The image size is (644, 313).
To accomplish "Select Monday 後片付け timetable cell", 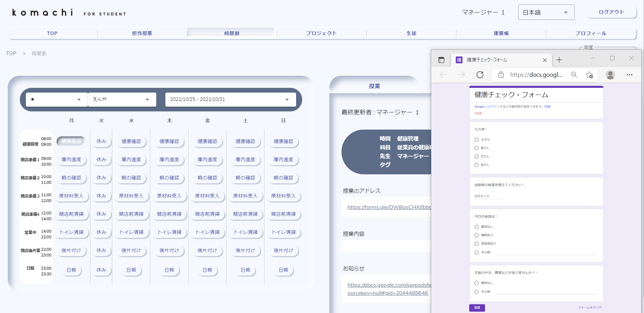I will tap(71, 250).
